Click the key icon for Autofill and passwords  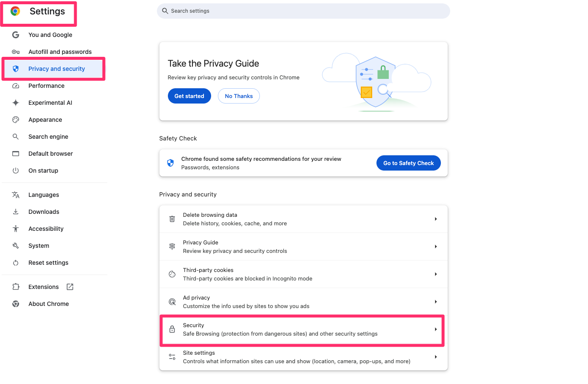pyautogui.click(x=16, y=52)
